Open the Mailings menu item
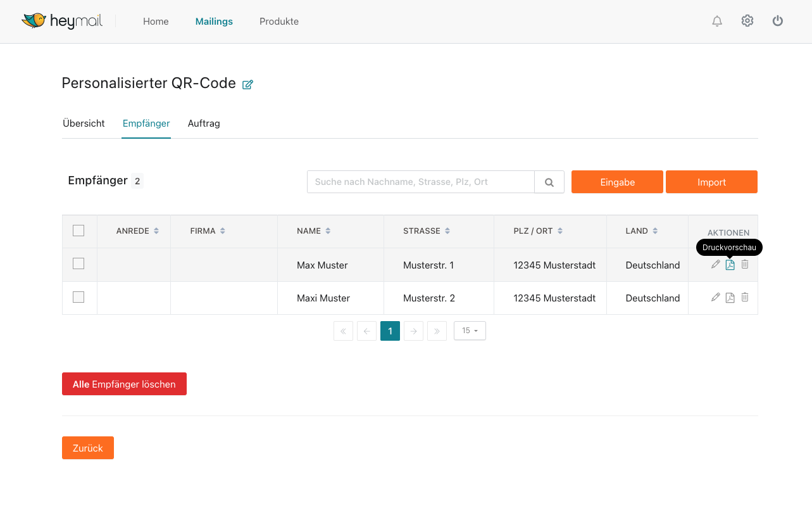This screenshot has width=812, height=513. [x=214, y=22]
